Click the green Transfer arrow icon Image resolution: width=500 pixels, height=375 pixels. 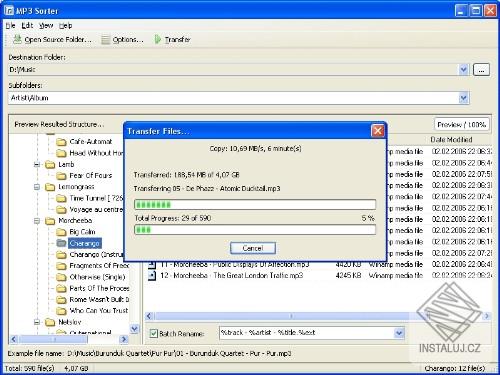pyautogui.click(x=157, y=39)
